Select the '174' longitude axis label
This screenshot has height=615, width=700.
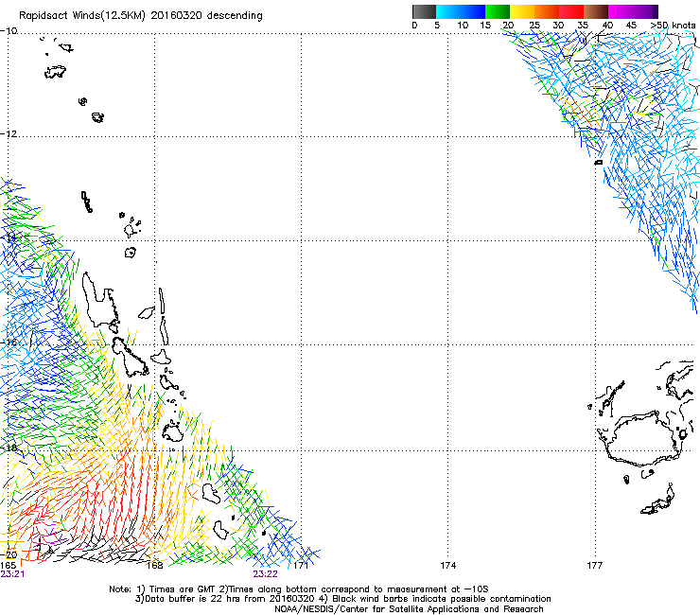(x=447, y=566)
